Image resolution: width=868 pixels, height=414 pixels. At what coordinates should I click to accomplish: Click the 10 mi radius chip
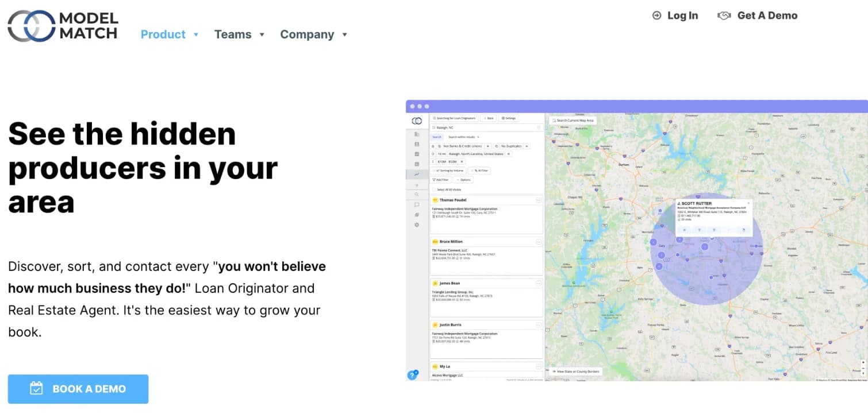tap(441, 154)
